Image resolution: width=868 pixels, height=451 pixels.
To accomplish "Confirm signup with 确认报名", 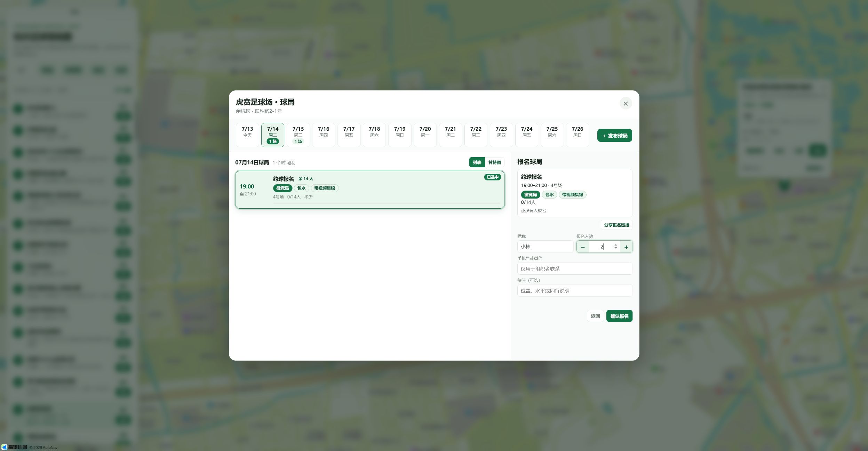I will (619, 316).
